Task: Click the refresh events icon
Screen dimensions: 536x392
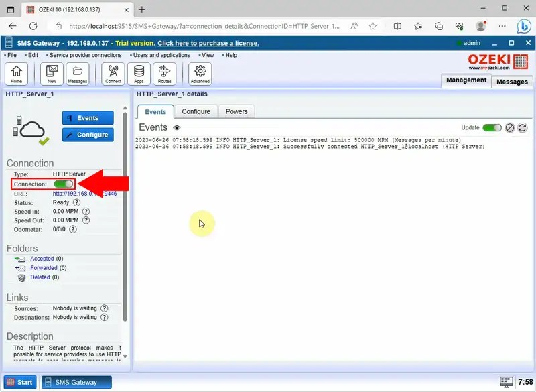Action: click(523, 128)
